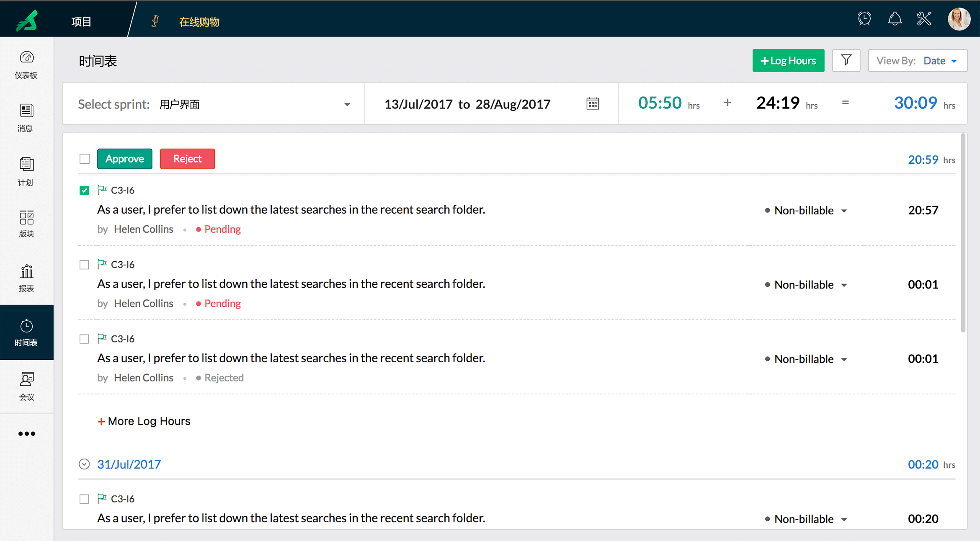The height and width of the screenshot is (541, 980).
Task: Click More Log Hours link
Action: 144,421
